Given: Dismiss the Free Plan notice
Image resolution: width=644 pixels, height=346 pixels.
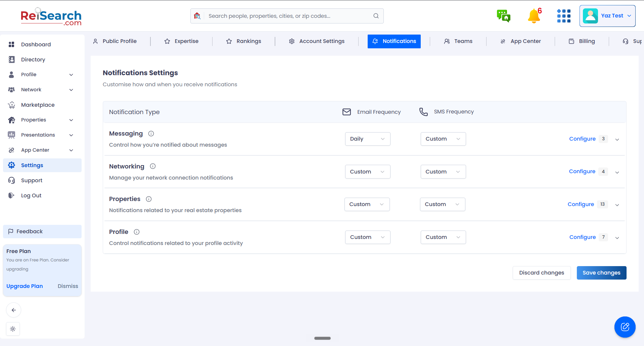Looking at the screenshot, I should tap(68, 286).
